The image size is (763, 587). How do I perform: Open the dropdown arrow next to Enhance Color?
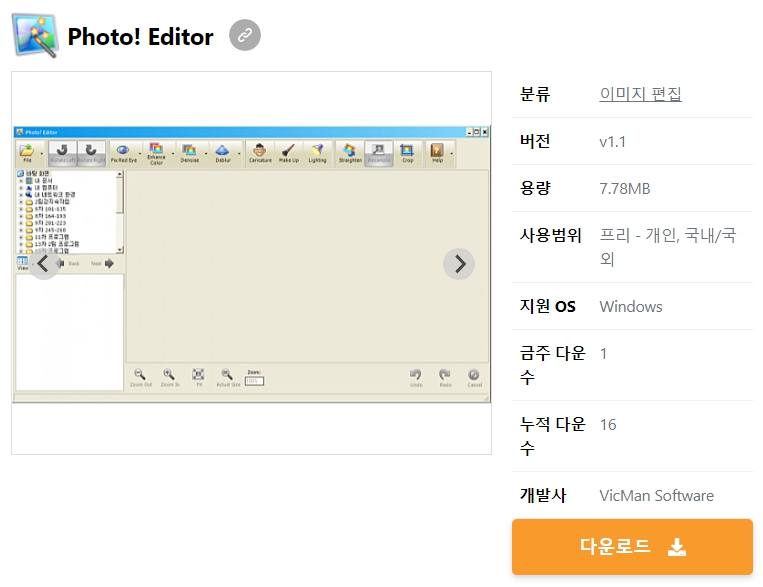click(173, 154)
